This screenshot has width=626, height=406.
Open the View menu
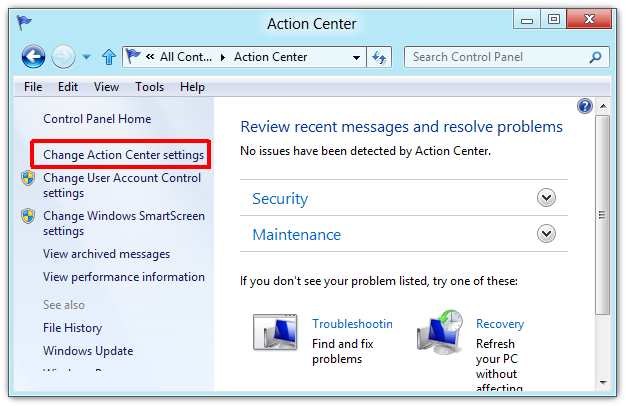point(106,87)
